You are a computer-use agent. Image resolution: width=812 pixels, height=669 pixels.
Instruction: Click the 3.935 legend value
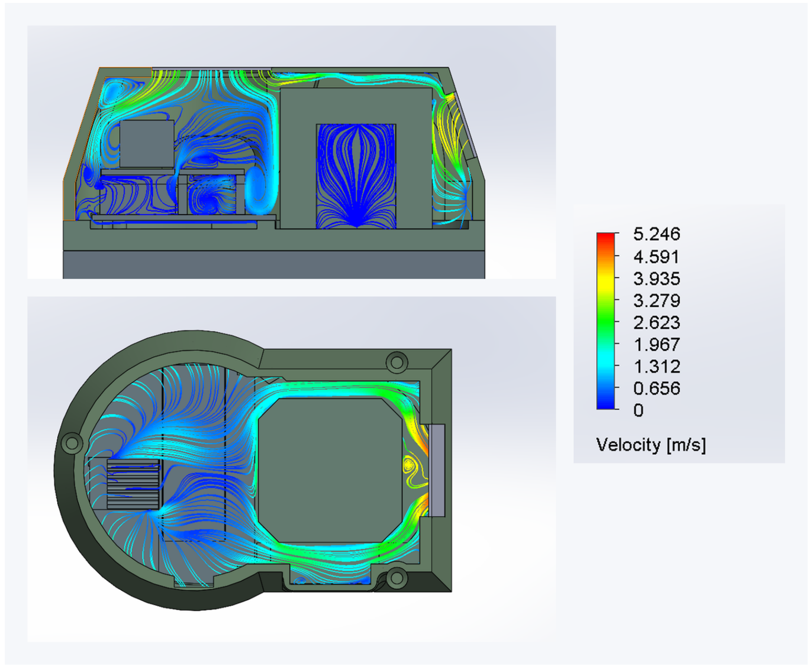pos(656,279)
